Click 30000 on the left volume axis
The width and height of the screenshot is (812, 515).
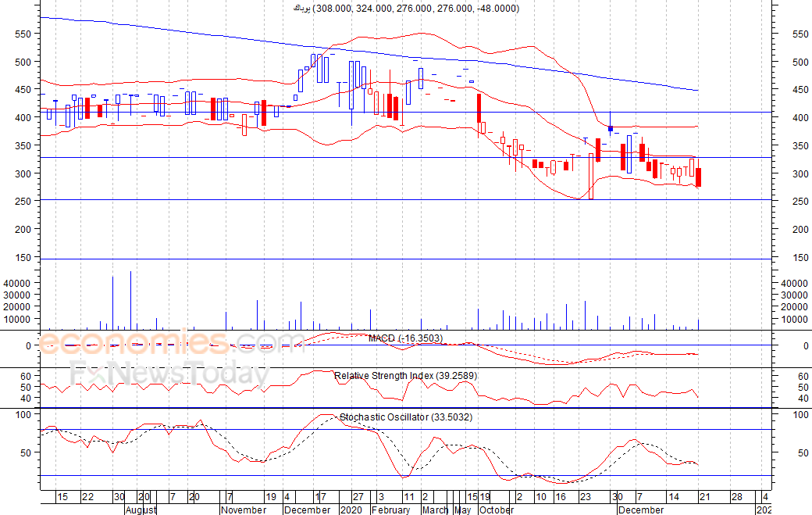pos(17,295)
